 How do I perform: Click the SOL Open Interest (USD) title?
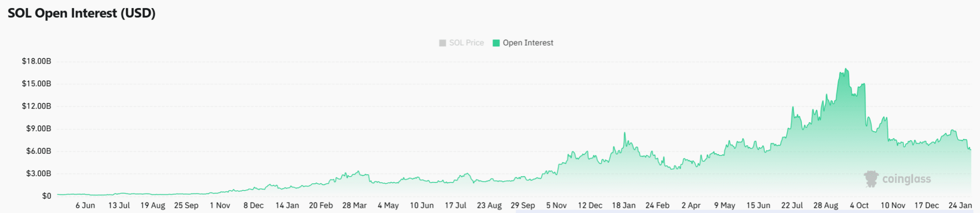[x=82, y=13]
